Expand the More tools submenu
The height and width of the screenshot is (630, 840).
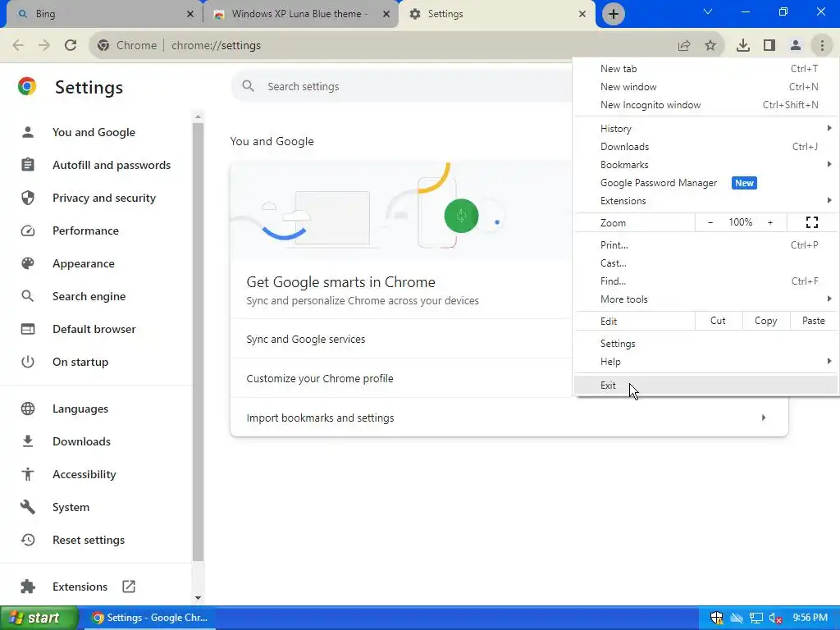point(706,299)
